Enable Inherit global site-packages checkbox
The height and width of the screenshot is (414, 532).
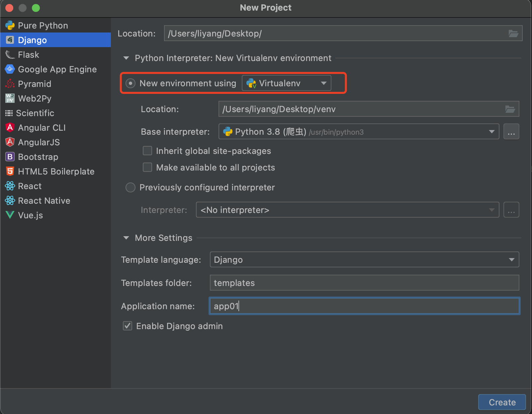coord(147,151)
